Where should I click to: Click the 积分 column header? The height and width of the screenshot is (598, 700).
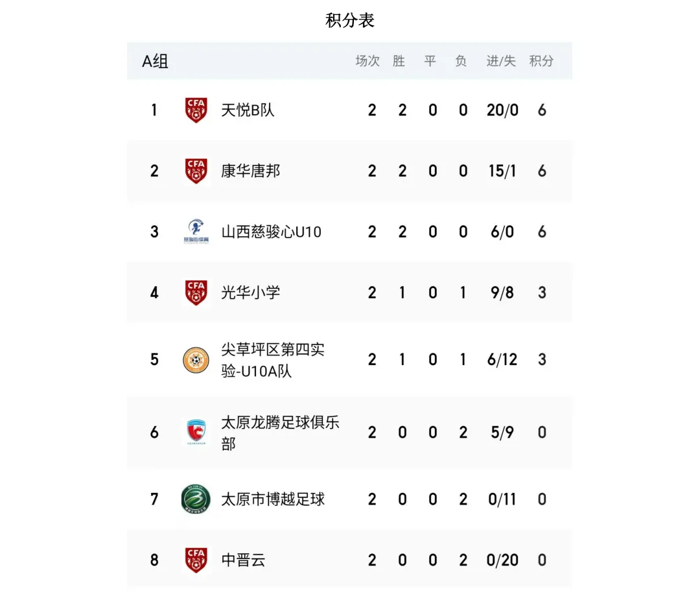[541, 61]
